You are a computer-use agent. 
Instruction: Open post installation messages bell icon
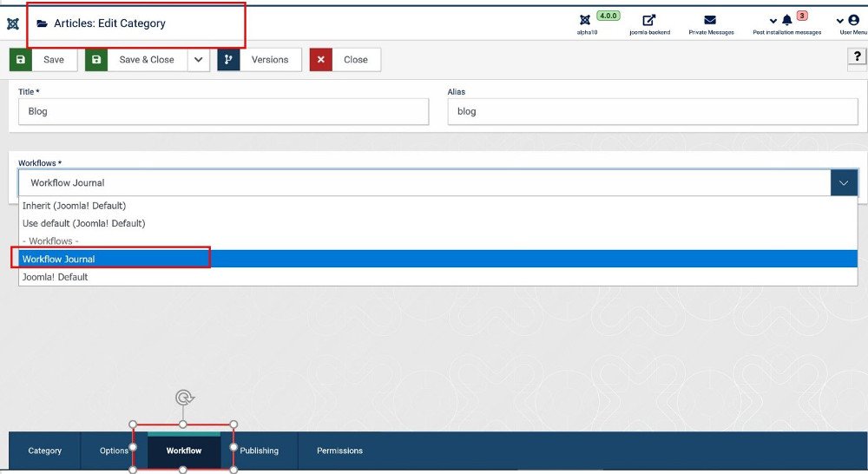click(787, 21)
